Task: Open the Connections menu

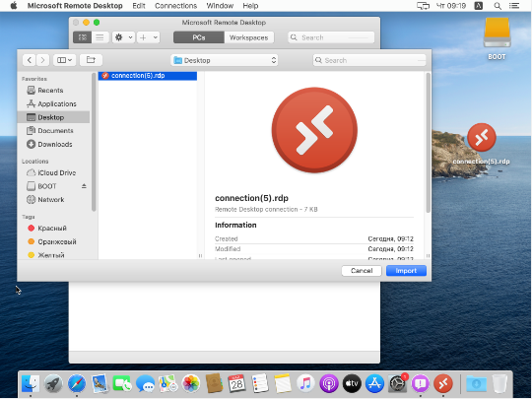Action: (x=175, y=6)
